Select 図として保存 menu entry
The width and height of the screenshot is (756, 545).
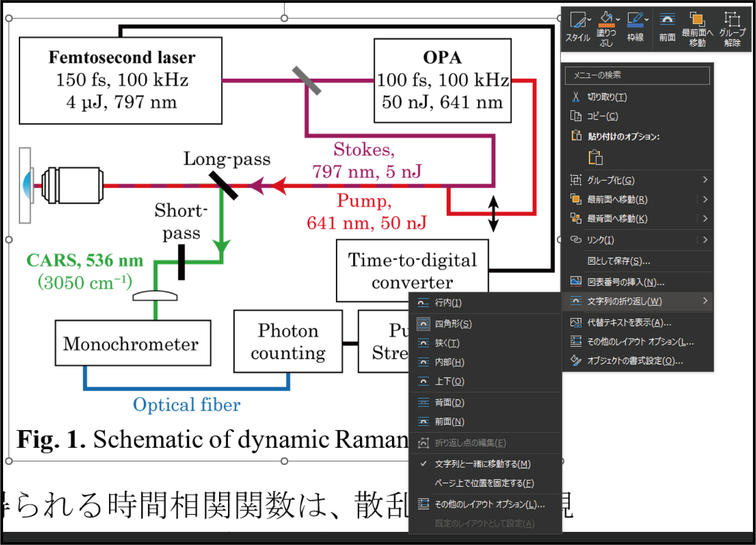click(618, 261)
